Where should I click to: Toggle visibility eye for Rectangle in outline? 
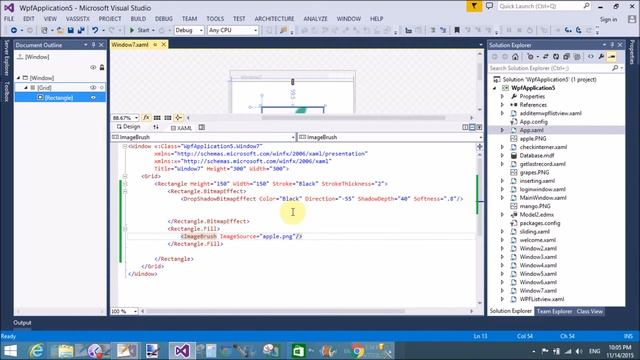(93, 98)
